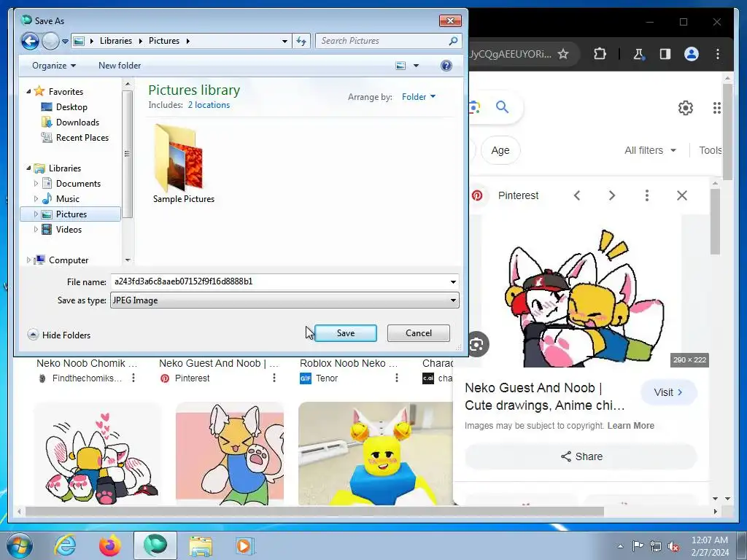Viewport: 747px width, 560px height.
Task: Expand the Music library node
Action: tap(36, 198)
